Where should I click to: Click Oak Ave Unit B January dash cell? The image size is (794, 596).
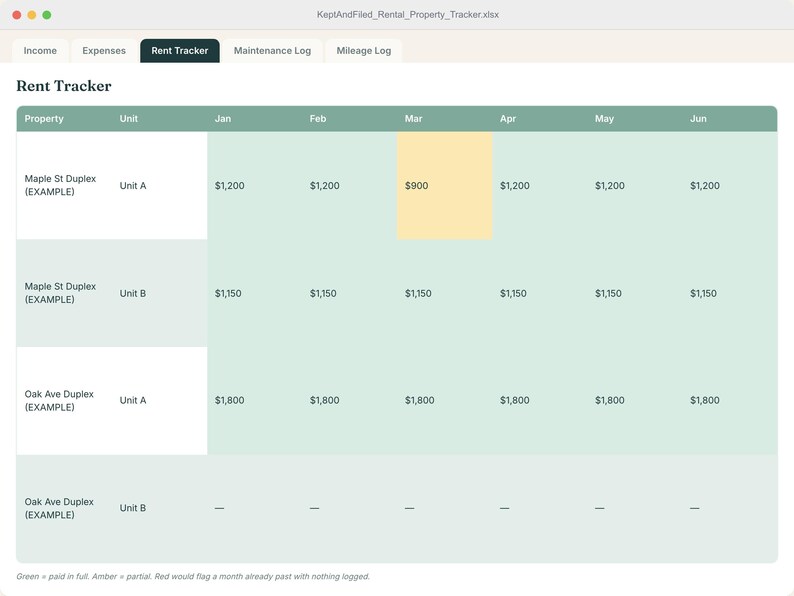tap(255, 508)
